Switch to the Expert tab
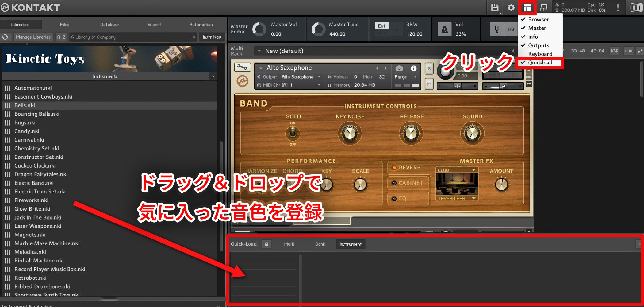The image size is (644, 307). 154,25
